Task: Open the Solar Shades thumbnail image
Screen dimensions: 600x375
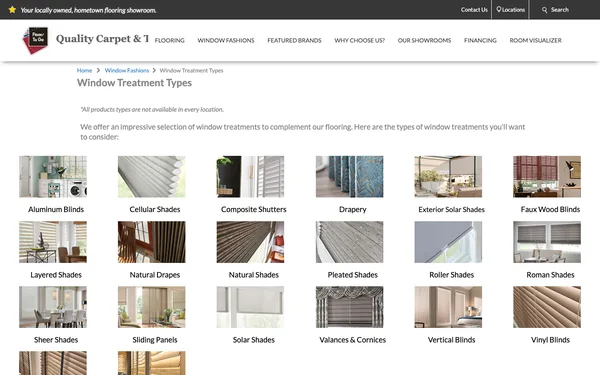Action: point(250,307)
